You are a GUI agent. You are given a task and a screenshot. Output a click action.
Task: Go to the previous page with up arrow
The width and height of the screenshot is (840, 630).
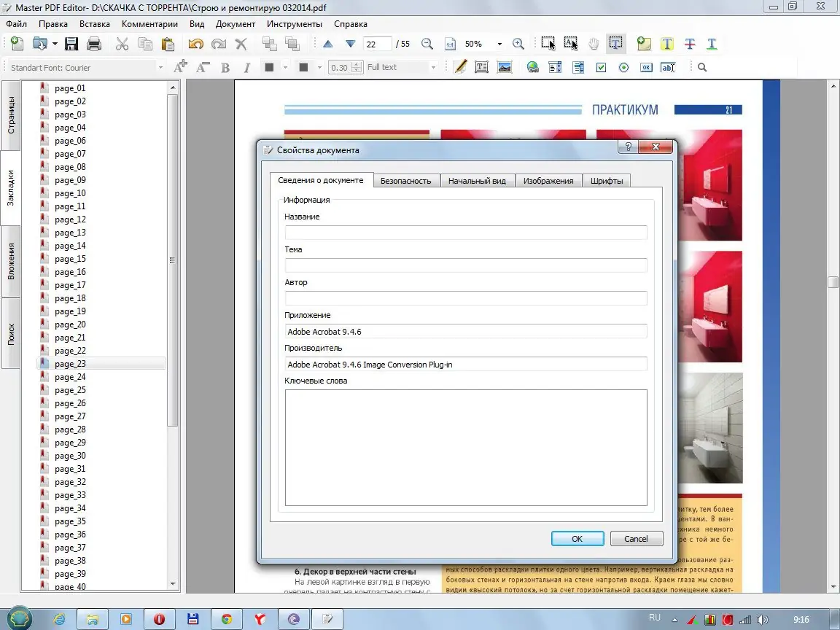[x=328, y=44]
